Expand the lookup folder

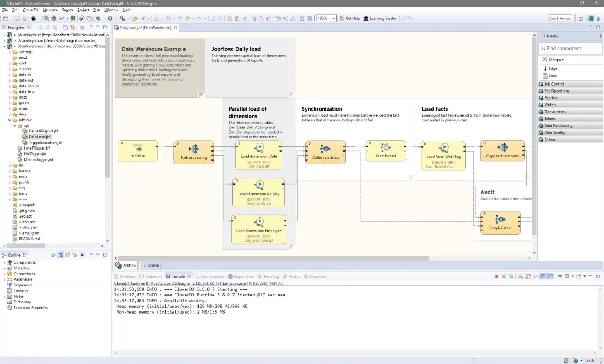[10, 171]
